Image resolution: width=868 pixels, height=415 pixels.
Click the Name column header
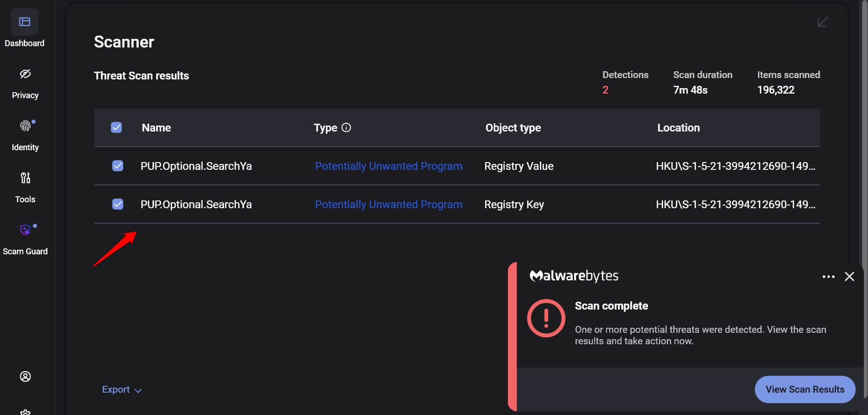(x=156, y=128)
